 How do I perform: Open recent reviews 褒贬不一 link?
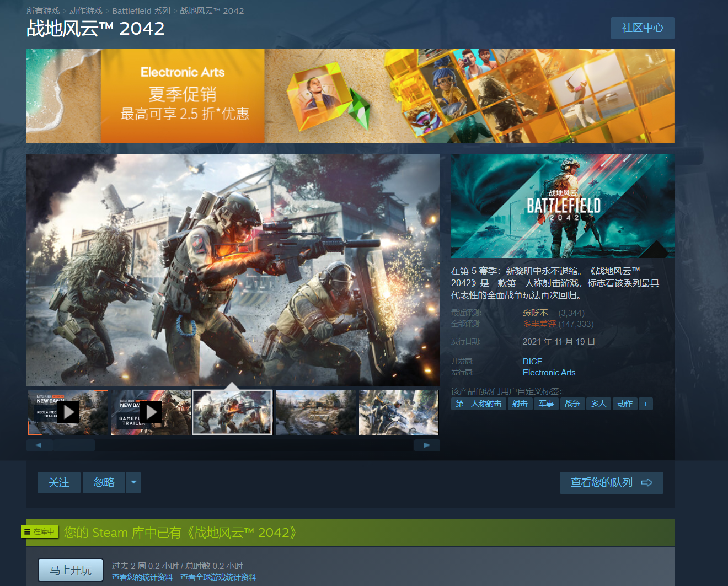539,313
